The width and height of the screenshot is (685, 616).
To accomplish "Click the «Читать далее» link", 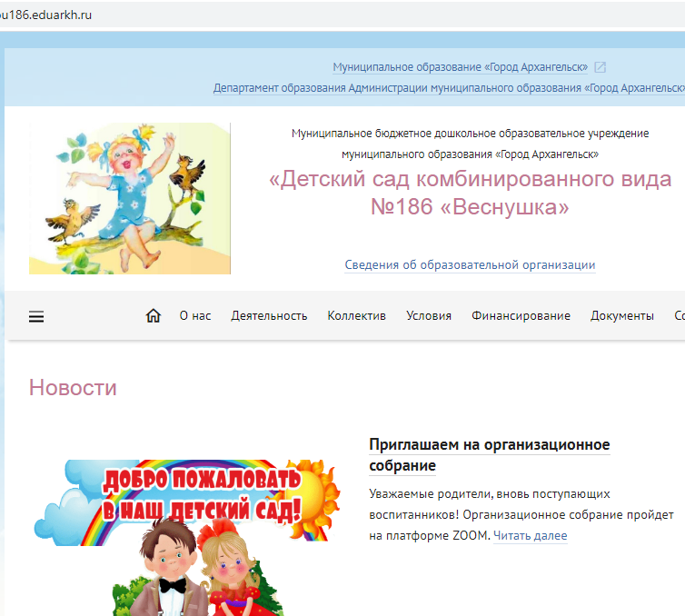I will 530,536.
